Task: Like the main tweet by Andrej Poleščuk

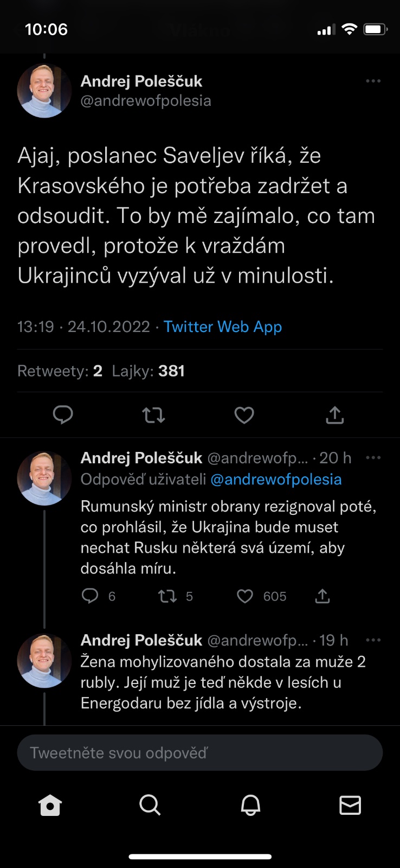Action: click(244, 415)
